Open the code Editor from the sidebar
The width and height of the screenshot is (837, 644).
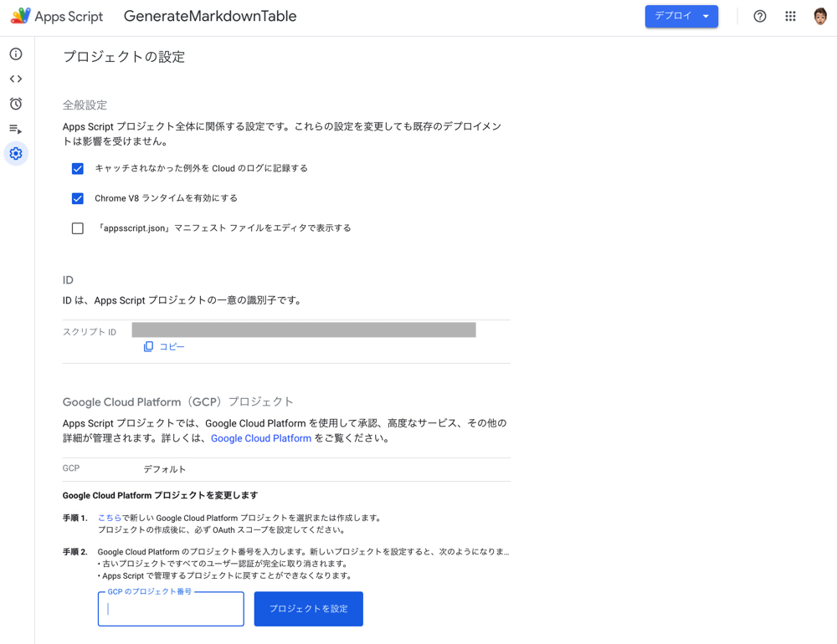[16, 79]
